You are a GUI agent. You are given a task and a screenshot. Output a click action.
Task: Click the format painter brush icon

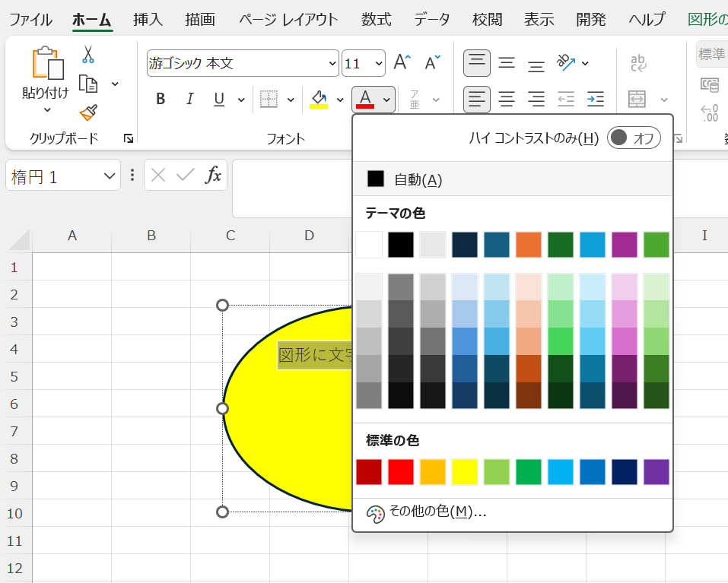click(88, 112)
